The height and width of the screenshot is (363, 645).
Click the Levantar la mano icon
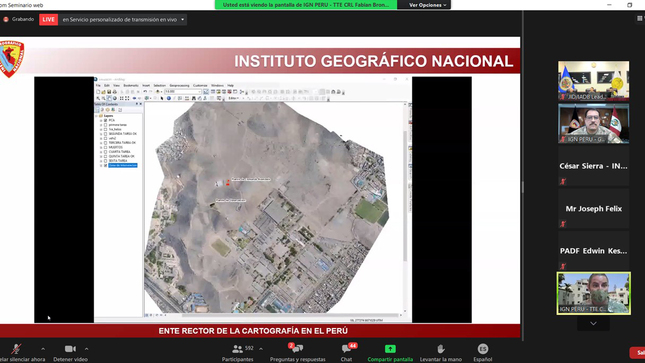tap(441, 349)
